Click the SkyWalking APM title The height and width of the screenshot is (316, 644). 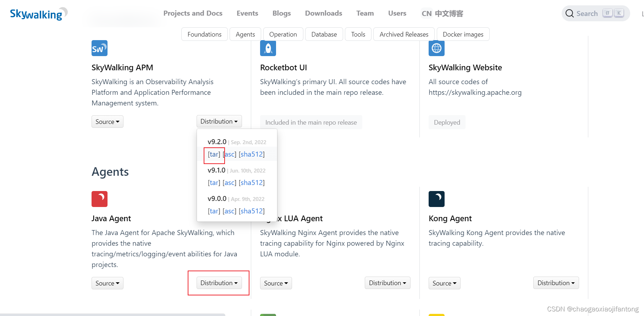[x=122, y=67]
